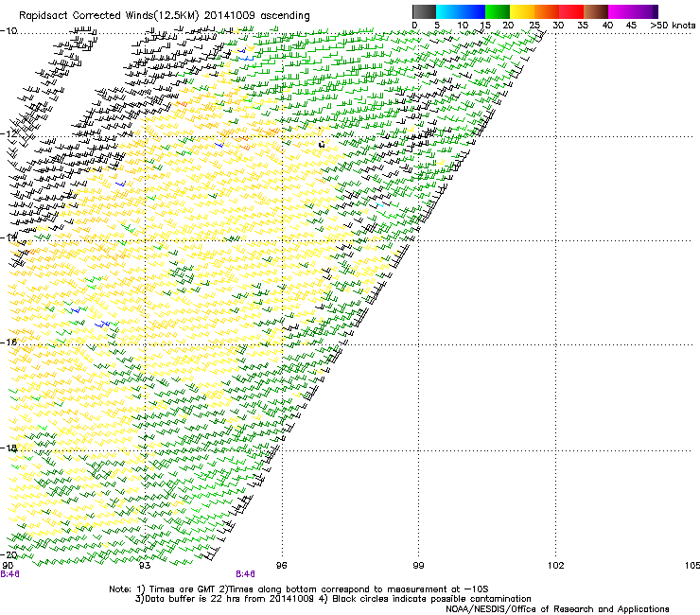700x615 pixels.
Task: Select the magenta 40-45 knots legend swatch
Action: pos(621,11)
